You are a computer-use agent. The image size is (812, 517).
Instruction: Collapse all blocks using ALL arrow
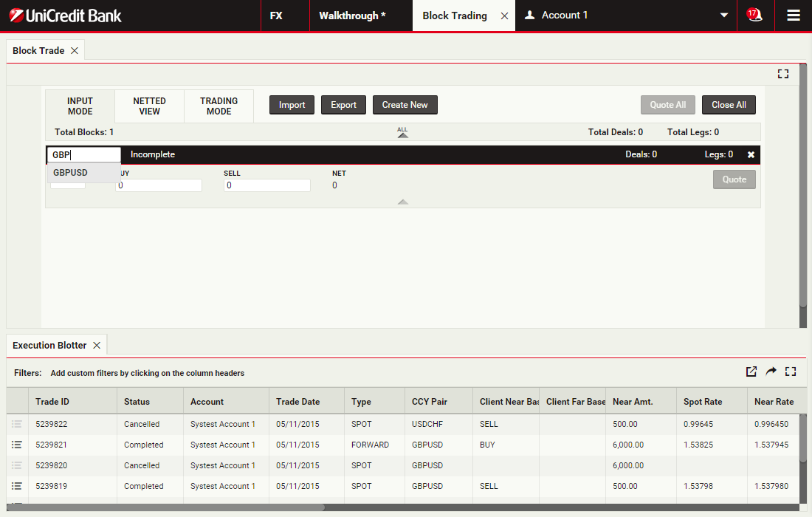pos(402,133)
